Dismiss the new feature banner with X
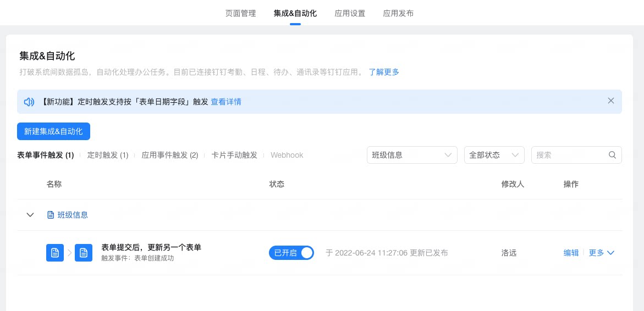This screenshot has width=644, height=311. (611, 101)
